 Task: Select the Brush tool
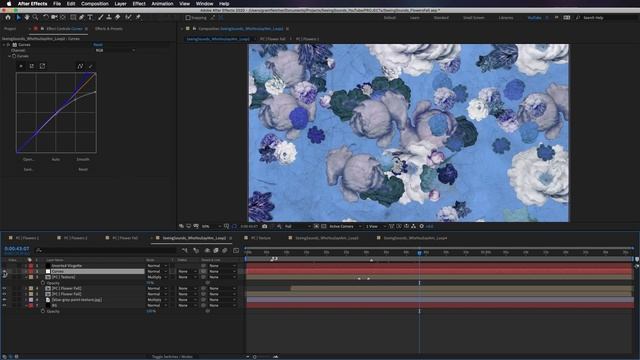pos(100,18)
